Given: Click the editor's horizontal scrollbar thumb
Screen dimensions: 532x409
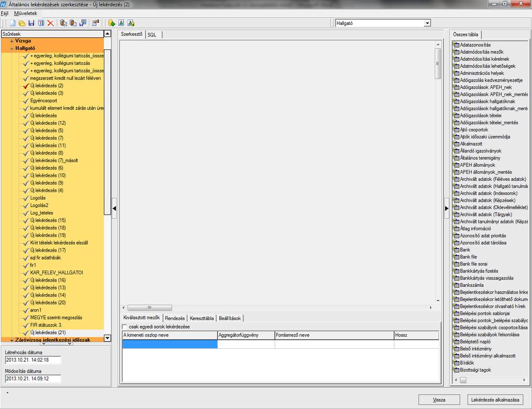Looking at the screenshot, I should [x=149, y=308].
